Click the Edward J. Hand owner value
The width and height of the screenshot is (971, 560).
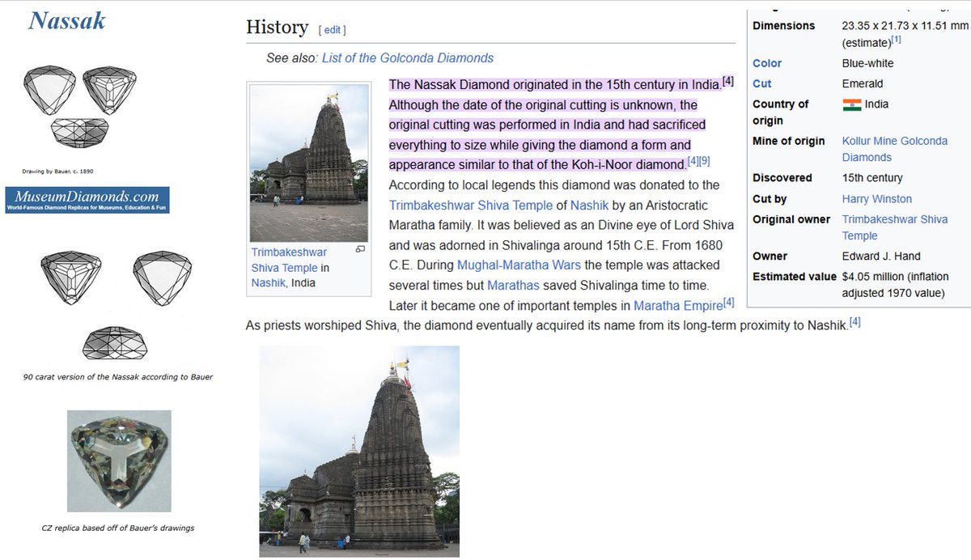(881, 256)
